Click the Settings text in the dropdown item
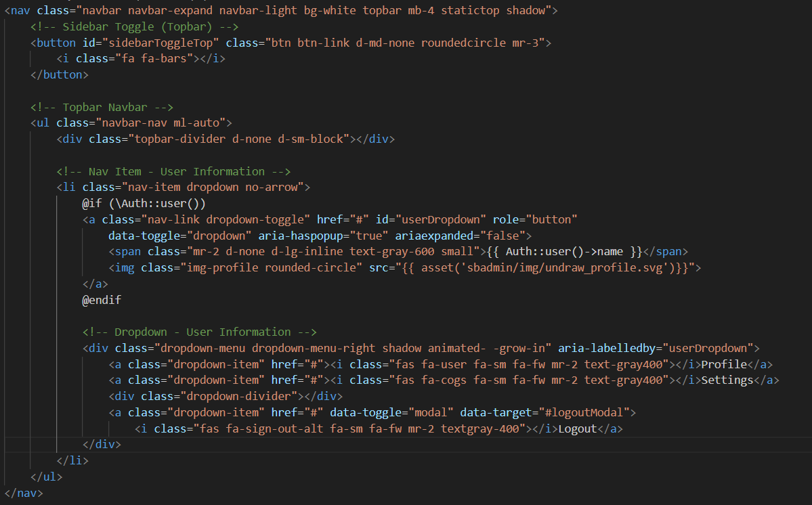Viewport: 812px width, 505px height. (727, 380)
